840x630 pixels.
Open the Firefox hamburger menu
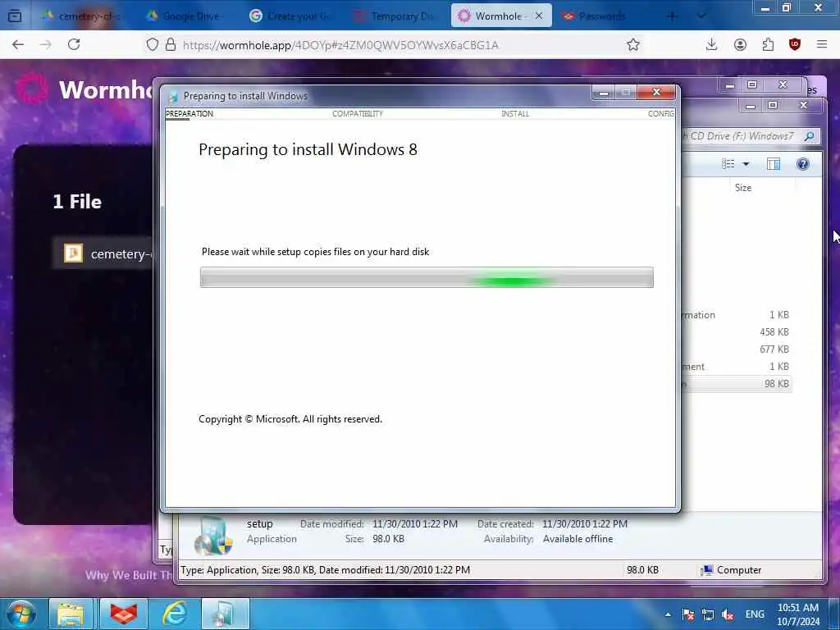[x=822, y=44]
